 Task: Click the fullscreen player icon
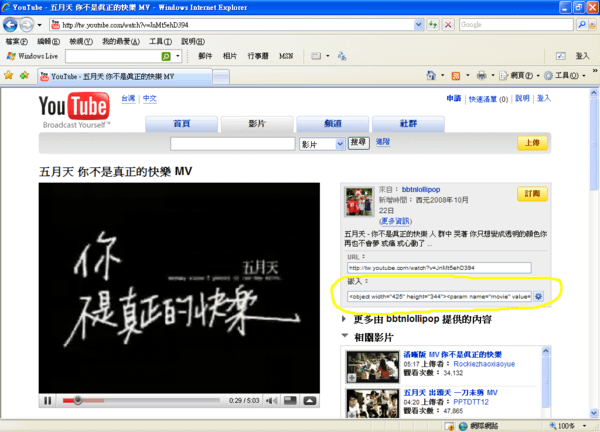click(x=310, y=401)
